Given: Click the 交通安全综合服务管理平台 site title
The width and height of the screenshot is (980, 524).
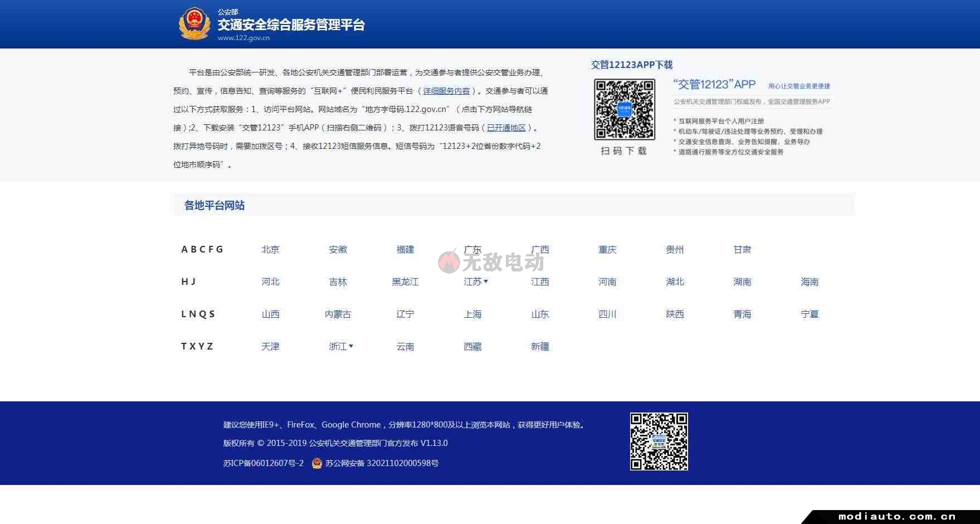Looking at the screenshot, I should tap(291, 25).
